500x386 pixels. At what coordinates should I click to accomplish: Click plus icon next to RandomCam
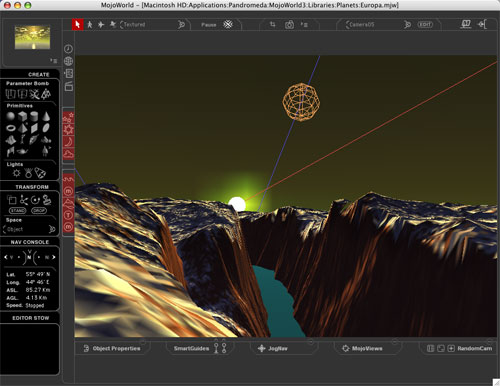pyautogui.click(x=451, y=348)
